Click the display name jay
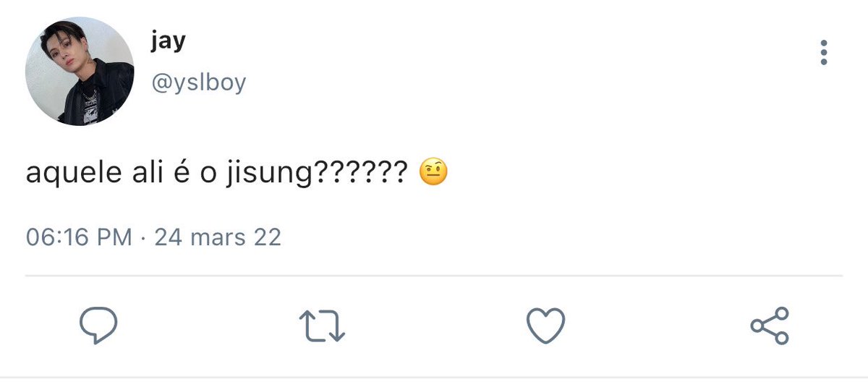 click(x=168, y=41)
